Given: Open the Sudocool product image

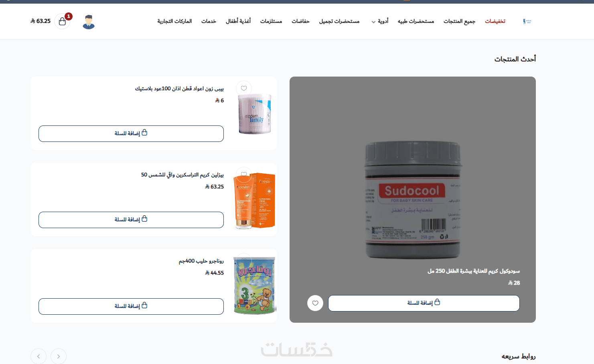Looking at the screenshot, I should click(x=413, y=199).
